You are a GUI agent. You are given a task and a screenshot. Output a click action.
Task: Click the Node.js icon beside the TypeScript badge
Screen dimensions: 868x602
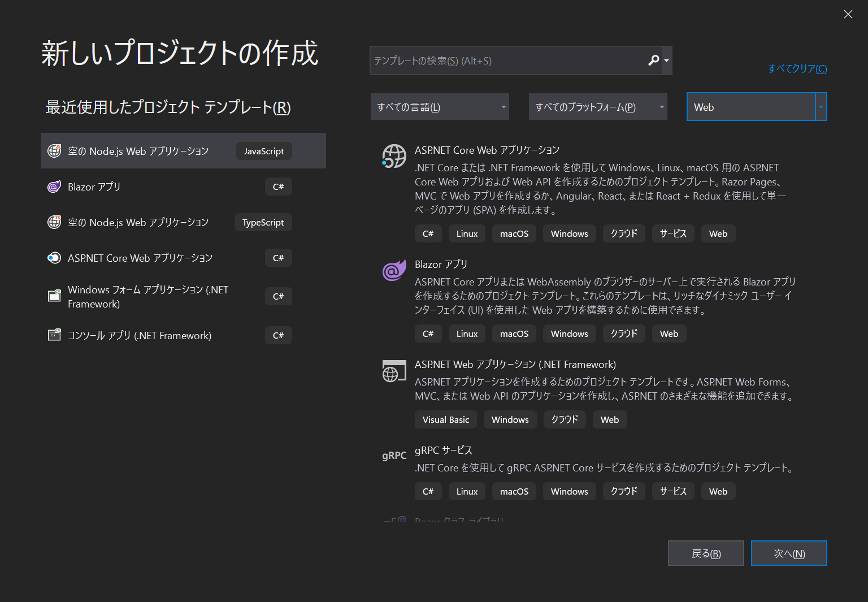tap(54, 222)
